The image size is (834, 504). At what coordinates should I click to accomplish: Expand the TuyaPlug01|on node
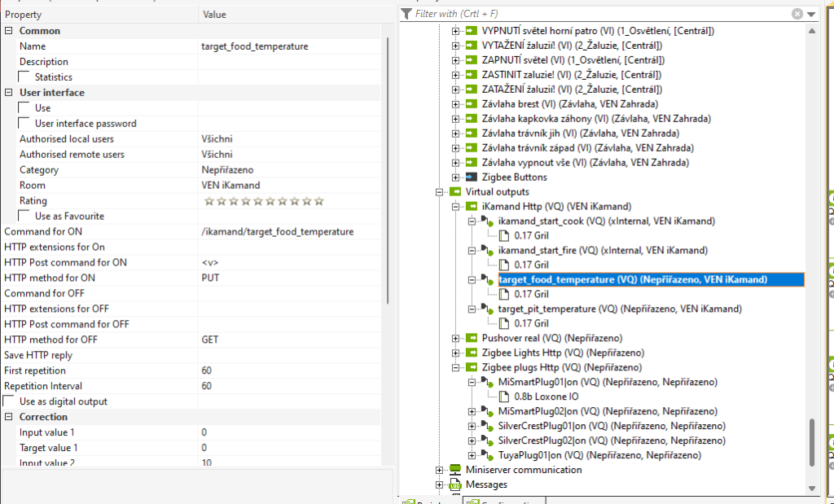(x=472, y=455)
